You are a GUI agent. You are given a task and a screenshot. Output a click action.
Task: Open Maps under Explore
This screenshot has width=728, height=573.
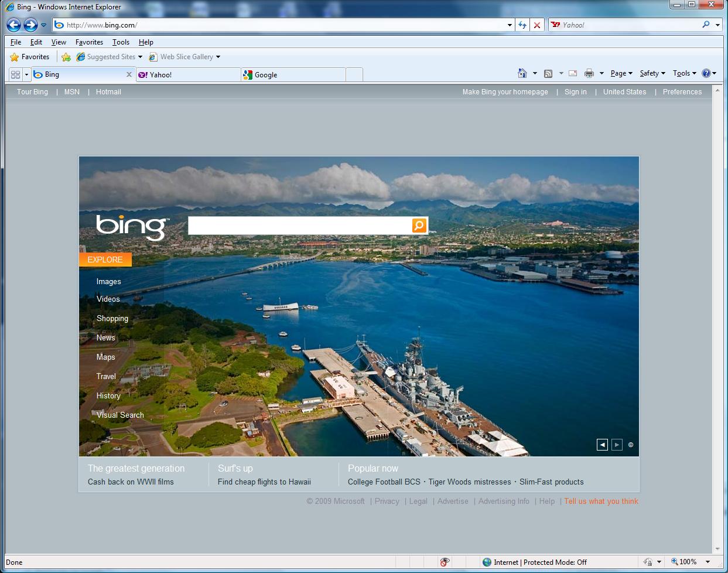pos(106,357)
